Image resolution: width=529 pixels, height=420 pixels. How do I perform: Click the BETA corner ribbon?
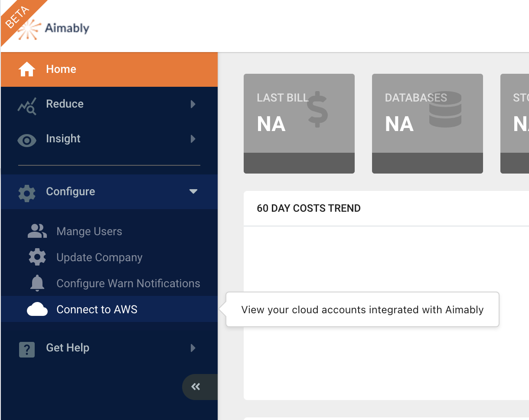click(x=18, y=18)
